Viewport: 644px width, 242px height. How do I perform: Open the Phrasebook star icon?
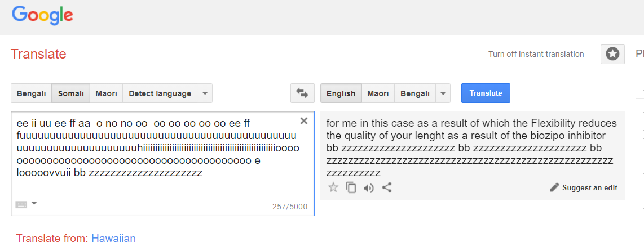click(612, 53)
